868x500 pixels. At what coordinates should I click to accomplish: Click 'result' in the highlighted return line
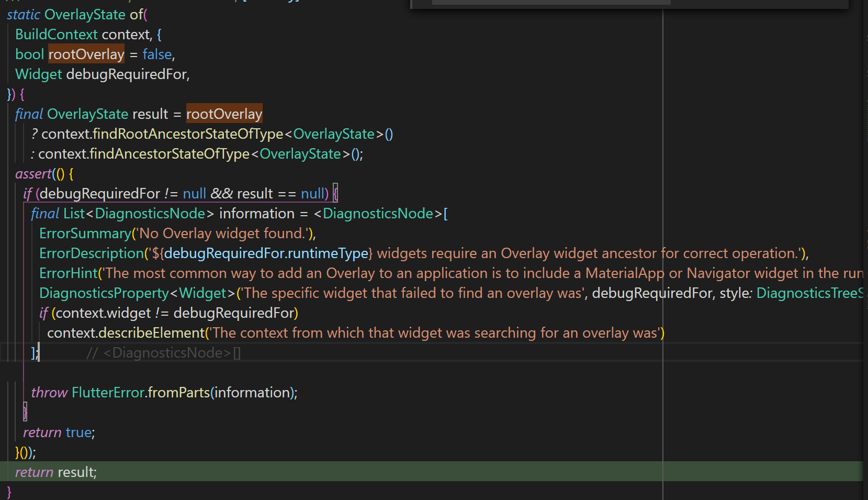(75, 472)
